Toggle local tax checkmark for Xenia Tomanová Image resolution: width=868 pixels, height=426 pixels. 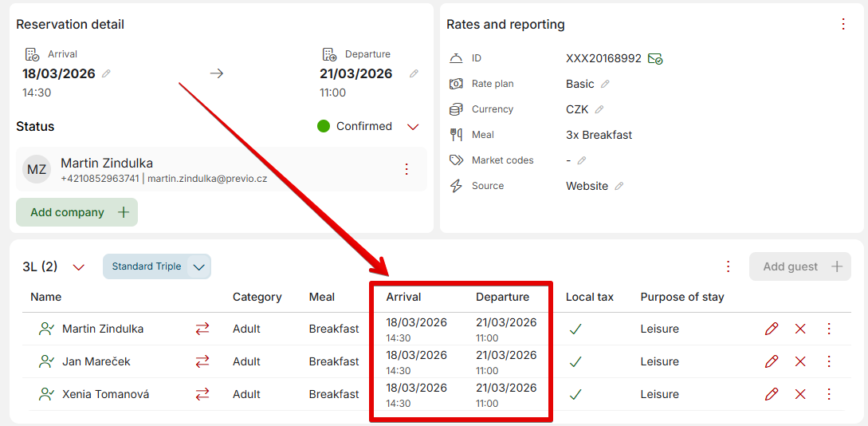[575, 394]
